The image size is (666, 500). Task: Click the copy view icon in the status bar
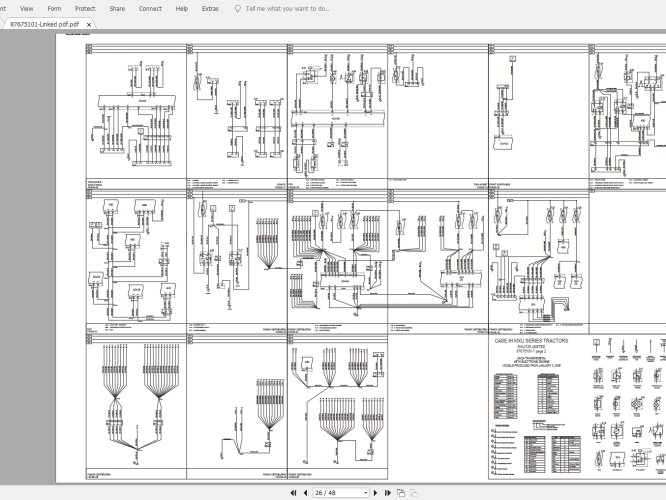400,492
